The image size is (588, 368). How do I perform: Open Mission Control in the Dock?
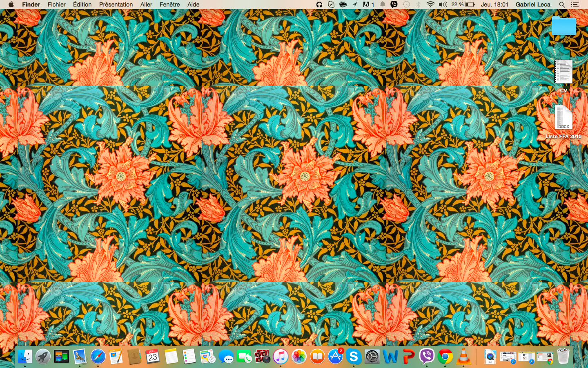pos(61,357)
